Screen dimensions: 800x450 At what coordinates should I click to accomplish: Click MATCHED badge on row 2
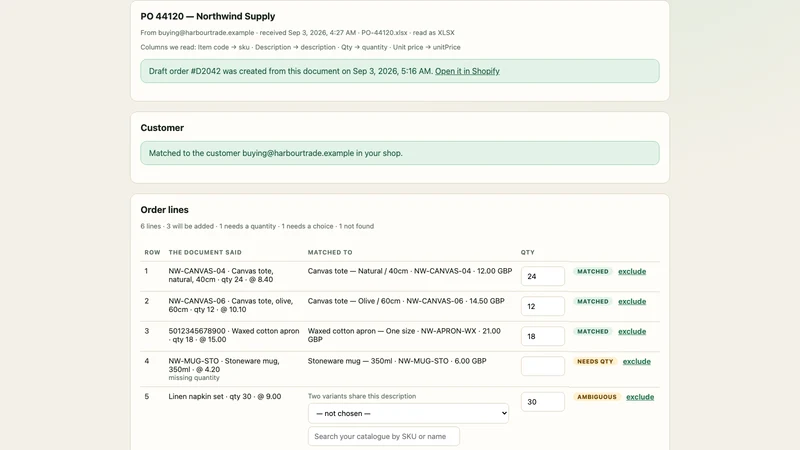(592, 302)
